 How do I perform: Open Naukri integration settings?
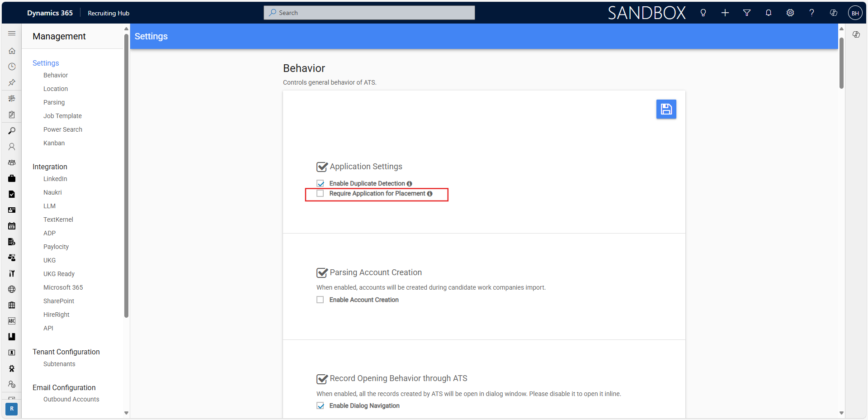52,192
